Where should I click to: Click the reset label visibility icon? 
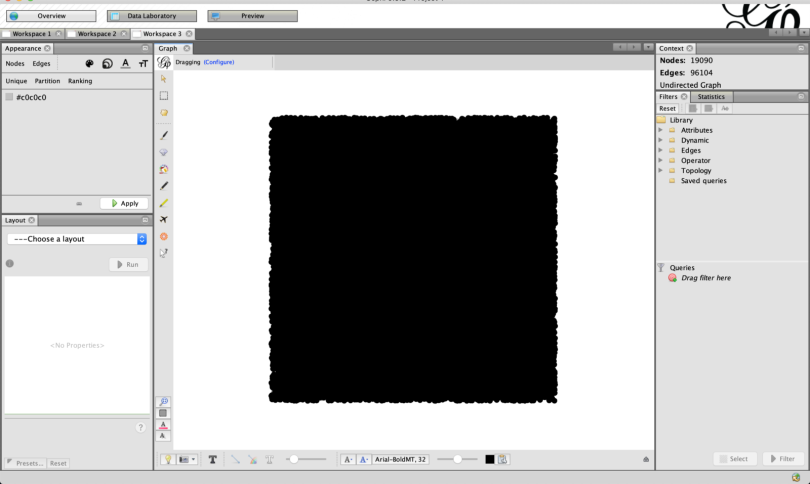(x=163, y=436)
